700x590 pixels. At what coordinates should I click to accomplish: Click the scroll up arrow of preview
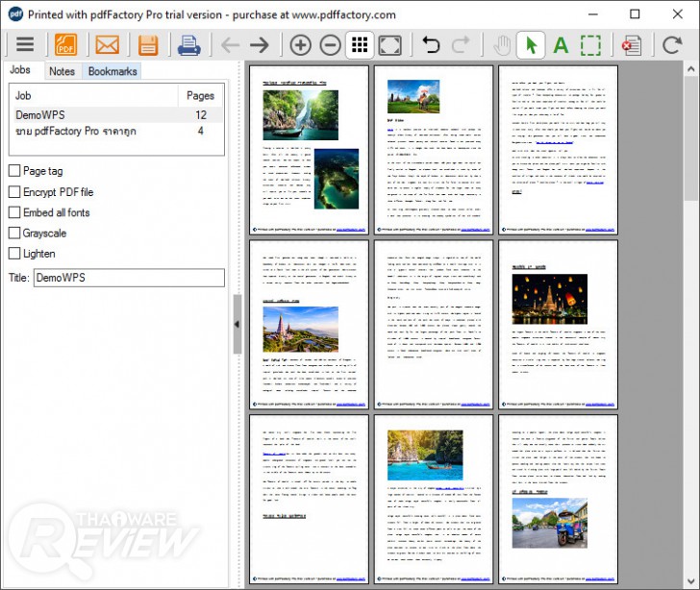(691, 69)
